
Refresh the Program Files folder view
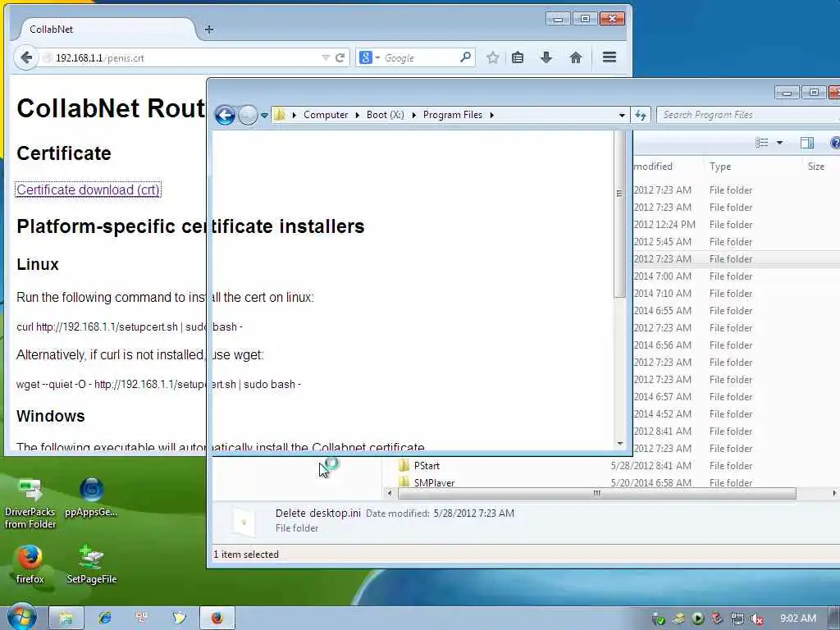coord(640,115)
